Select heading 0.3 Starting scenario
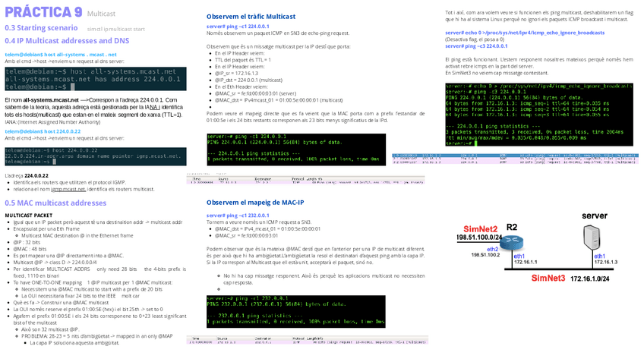The width and height of the screenshot is (644, 362). coord(41,28)
